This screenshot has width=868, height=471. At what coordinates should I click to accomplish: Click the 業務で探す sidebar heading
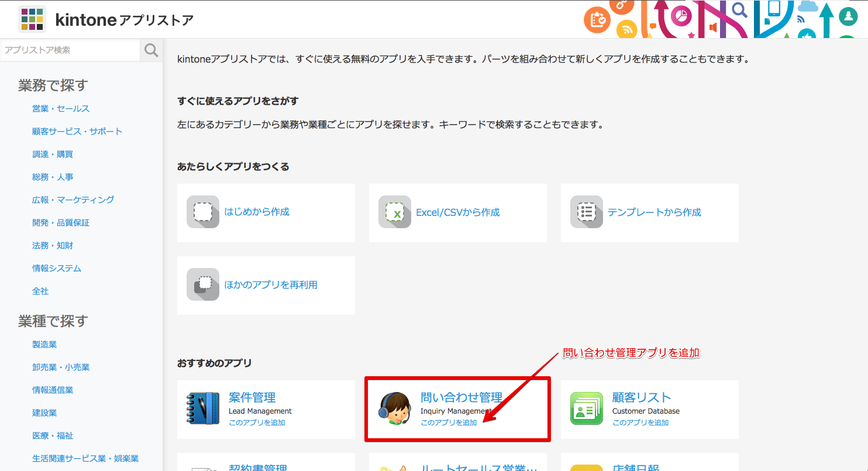click(x=53, y=85)
